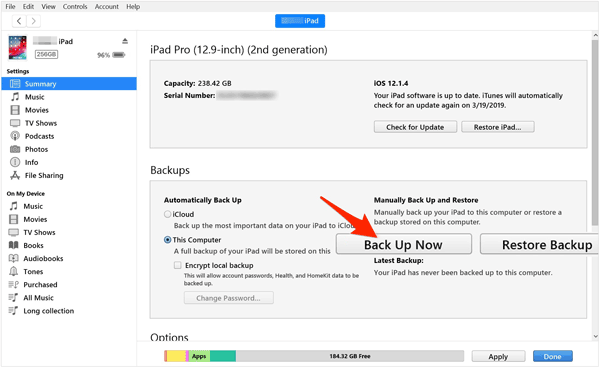
Task: Click the Apply button
Action: (x=498, y=357)
